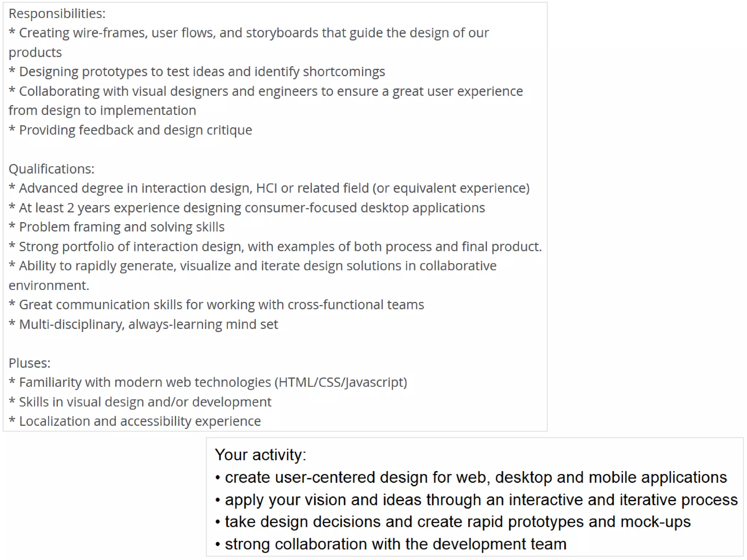Click 'Problem framing and solving skills' line
The width and height of the screenshot is (747, 560).
[x=117, y=227]
